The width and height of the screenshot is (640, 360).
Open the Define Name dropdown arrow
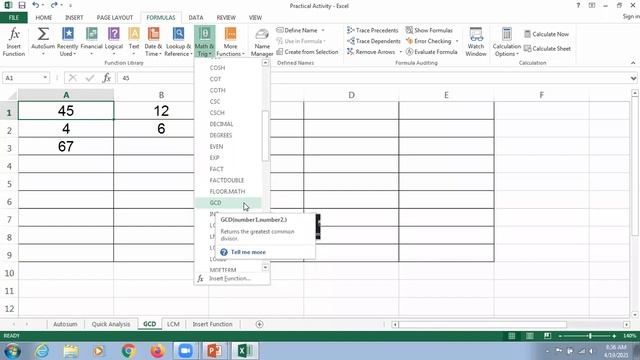323,30
